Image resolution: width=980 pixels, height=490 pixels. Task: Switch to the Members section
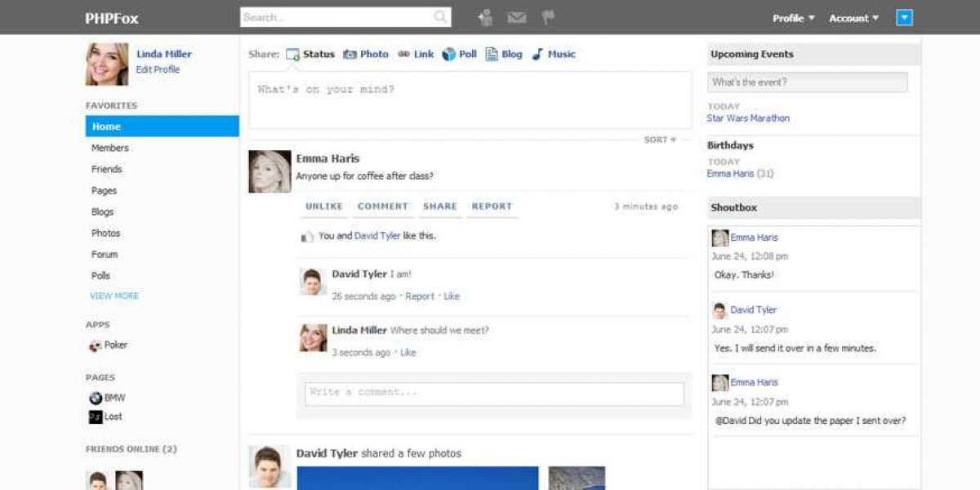pos(110,148)
